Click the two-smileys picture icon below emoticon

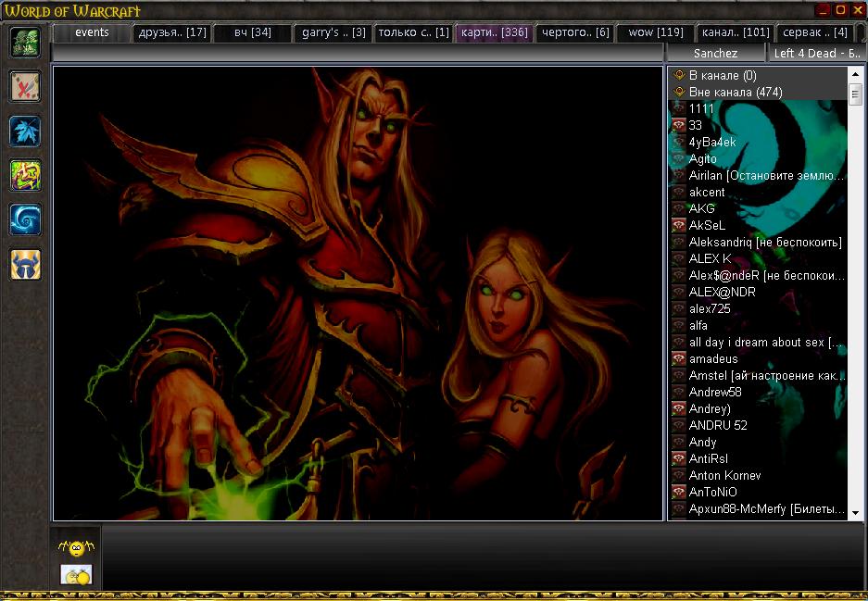point(76,575)
